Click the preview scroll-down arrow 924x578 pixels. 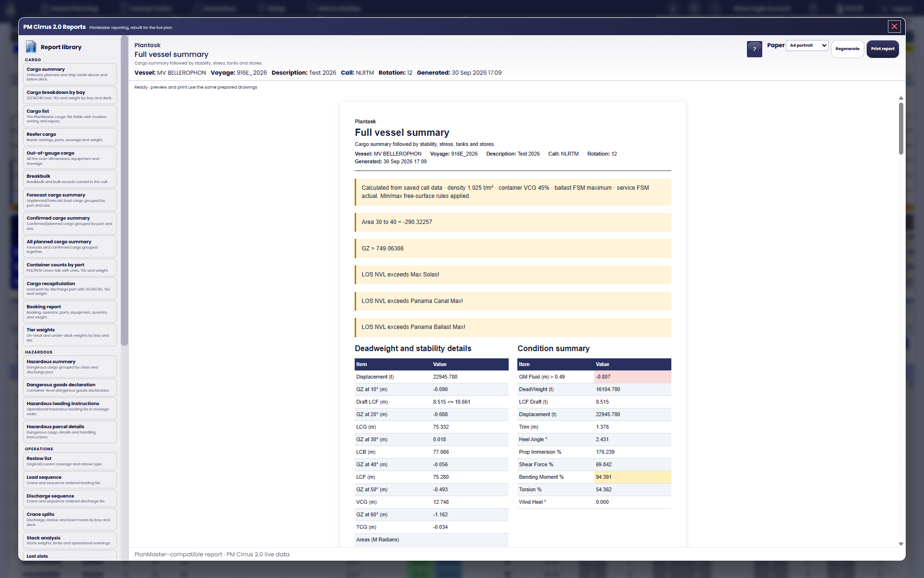(901, 544)
